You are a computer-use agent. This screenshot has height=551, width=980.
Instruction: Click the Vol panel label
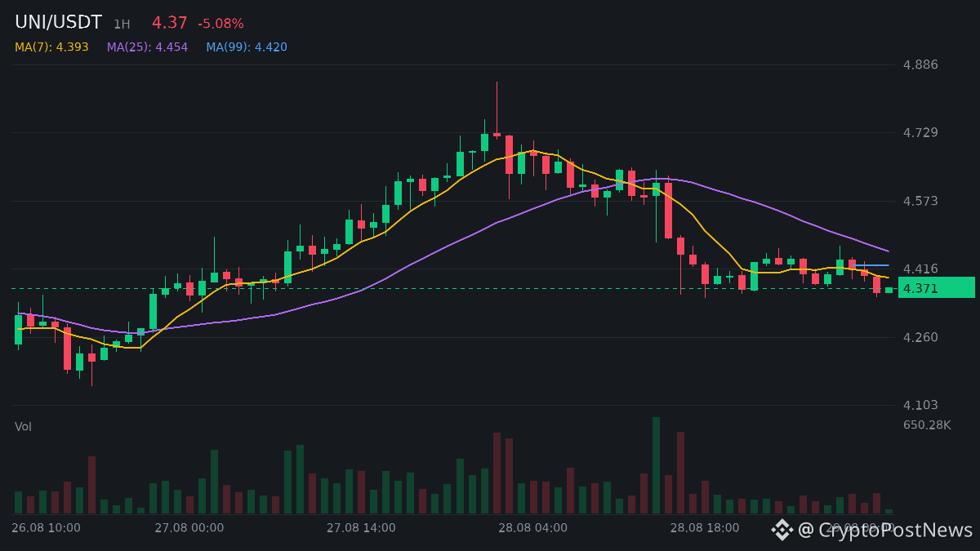click(x=23, y=427)
